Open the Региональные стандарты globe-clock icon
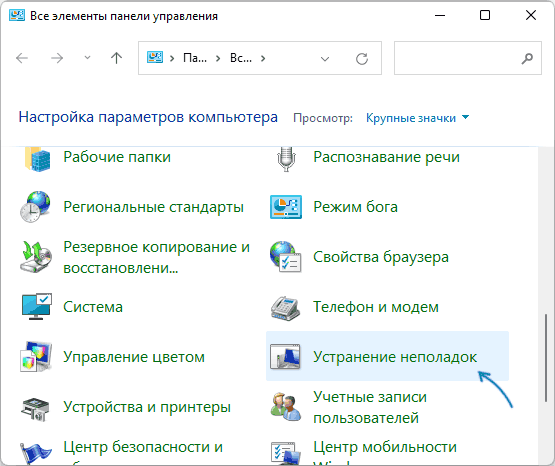The image size is (555, 466). (35, 207)
